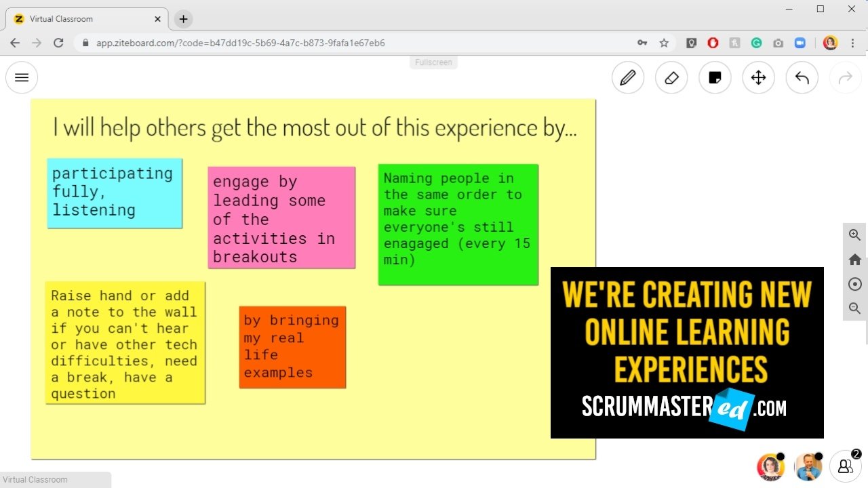
Task: Zoom out using the magnifier minus icon
Action: click(854, 308)
